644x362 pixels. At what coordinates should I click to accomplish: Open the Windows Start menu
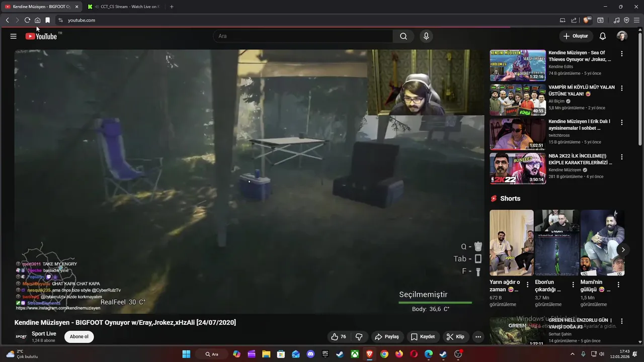click(x=186, y=354)
